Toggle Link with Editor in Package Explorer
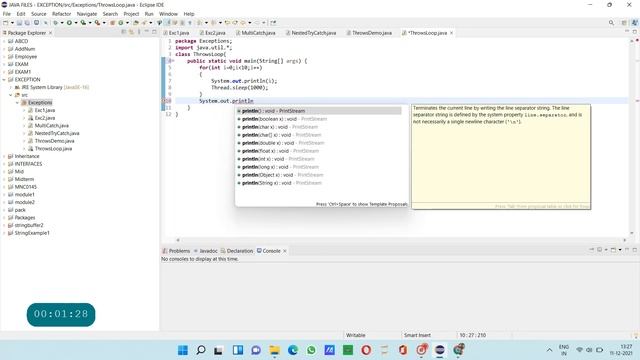 click(131, 32)
